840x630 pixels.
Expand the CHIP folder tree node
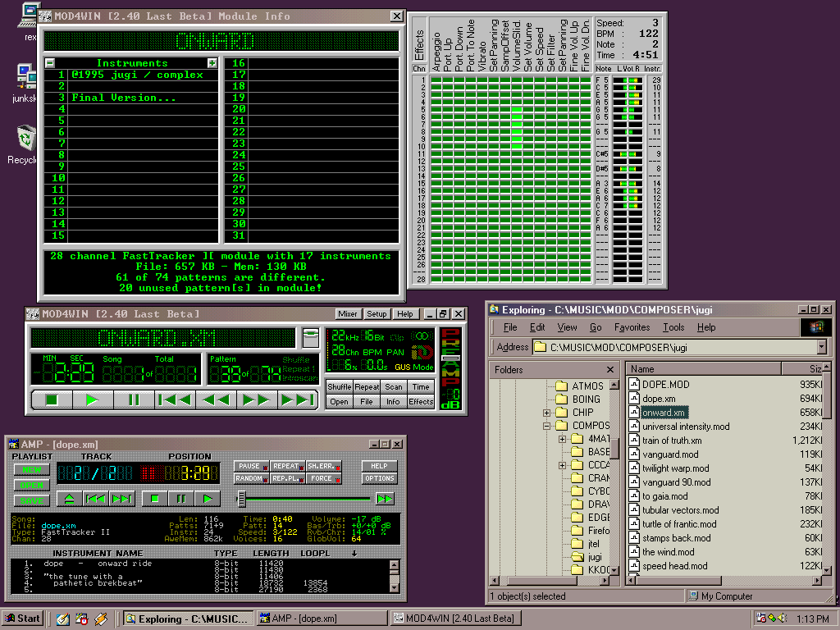(x=546, y=413)
